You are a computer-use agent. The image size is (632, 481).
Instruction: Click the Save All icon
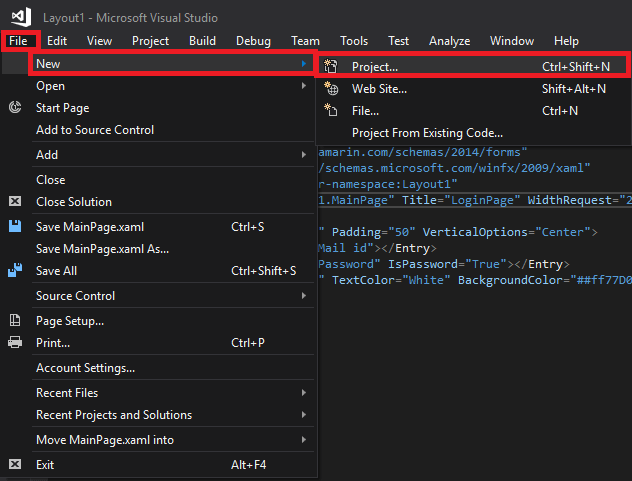tap(15, 271)
